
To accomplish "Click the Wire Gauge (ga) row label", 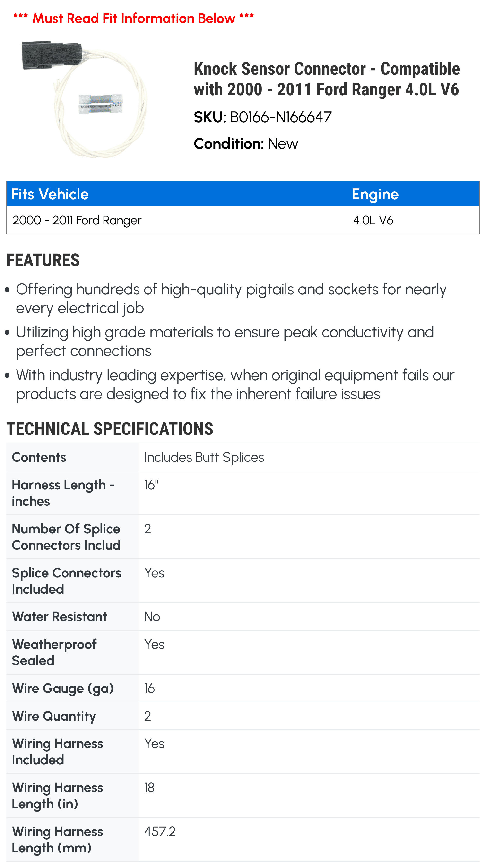I will pos(63,688).
